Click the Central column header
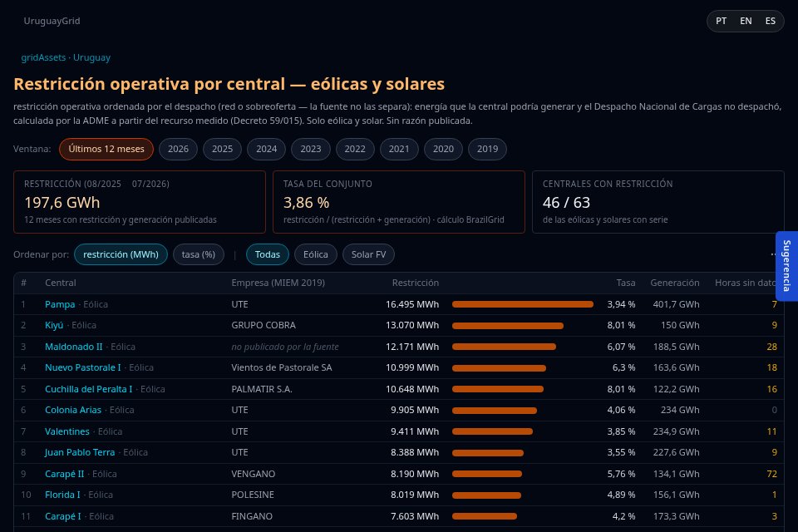Screen dimensions: 798x532 [60, 283]
